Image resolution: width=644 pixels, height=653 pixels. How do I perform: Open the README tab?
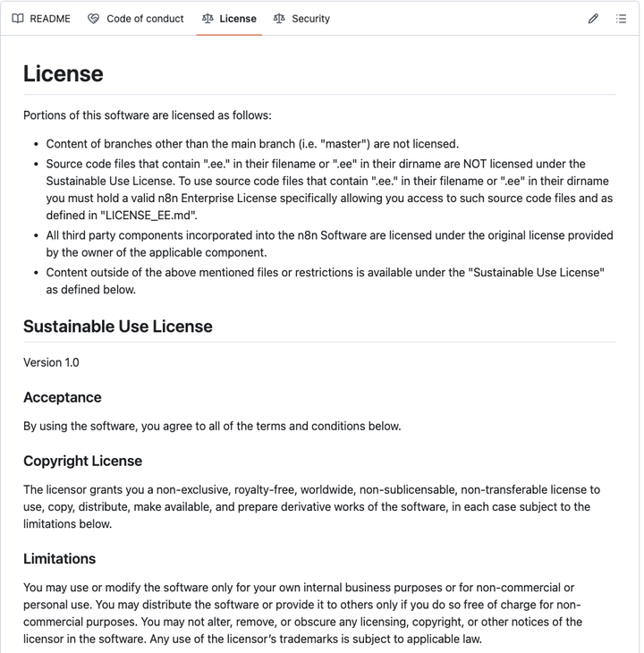[41, 19]
